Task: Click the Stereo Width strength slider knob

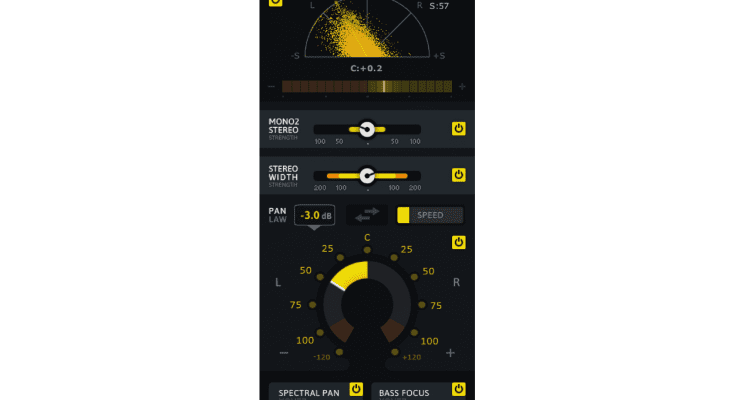Action: (367, 176)
